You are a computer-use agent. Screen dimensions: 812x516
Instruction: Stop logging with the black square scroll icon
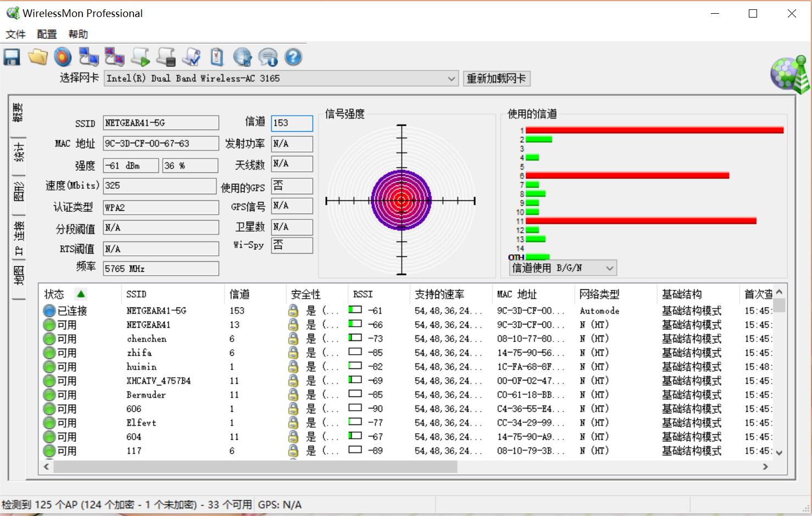pyautogui.click(x=165, y=57)
